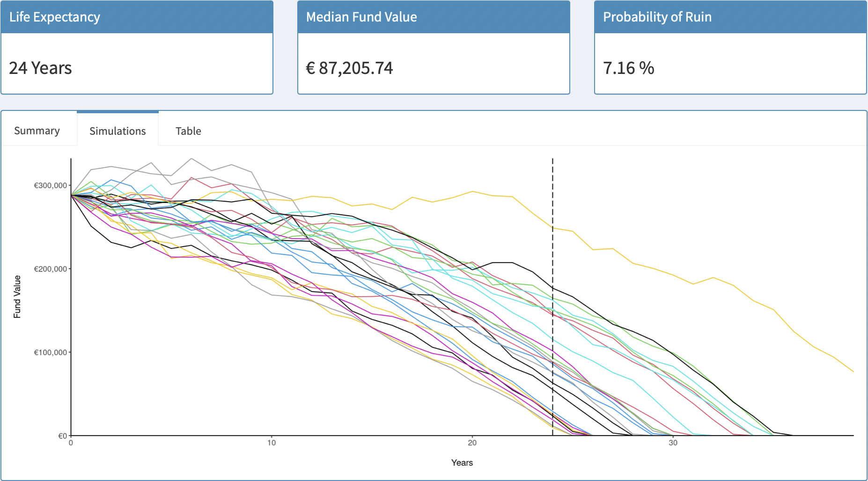Click the Life Expectancy box header

(55, 17)
